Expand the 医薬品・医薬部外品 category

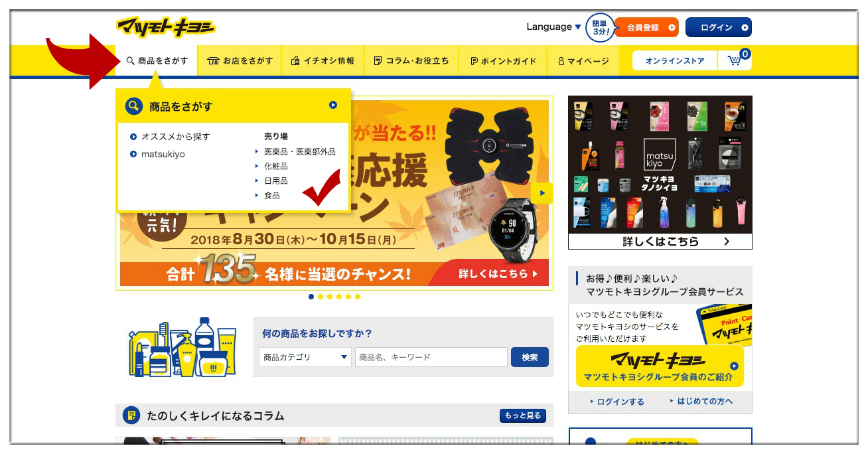coord(299,151)
